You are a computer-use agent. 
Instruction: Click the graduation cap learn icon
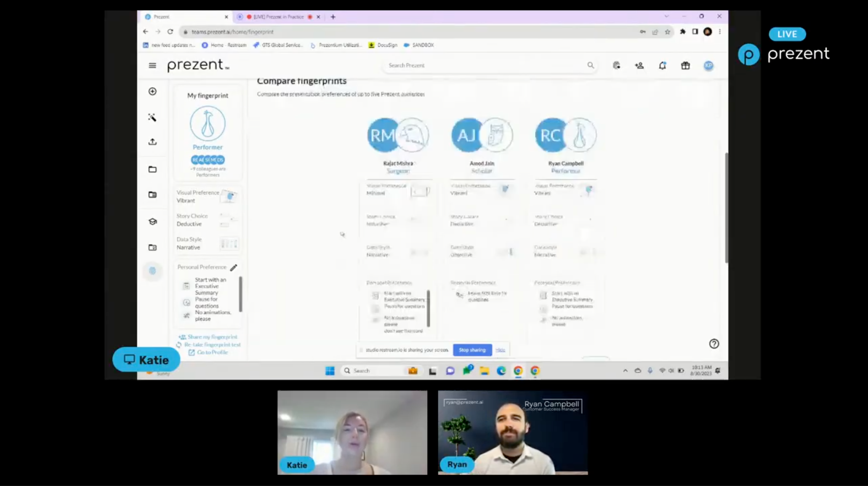(152, 222)
